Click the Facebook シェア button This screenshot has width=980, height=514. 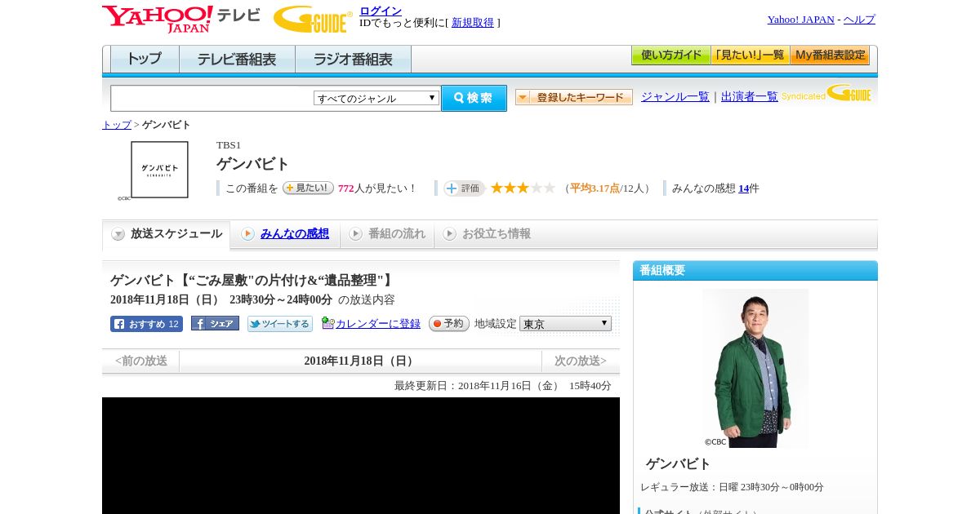point(215,323)
